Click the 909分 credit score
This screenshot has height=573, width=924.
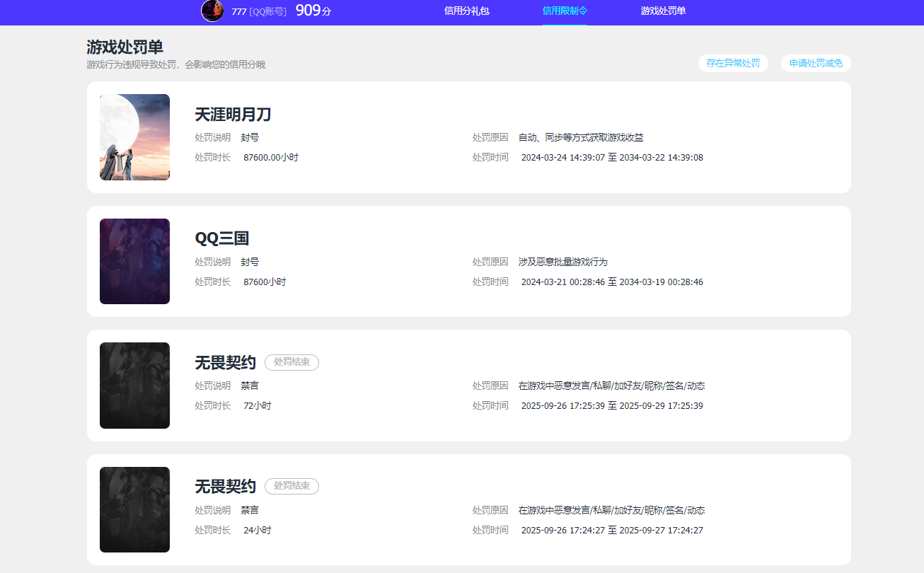[x=313, y=11]
